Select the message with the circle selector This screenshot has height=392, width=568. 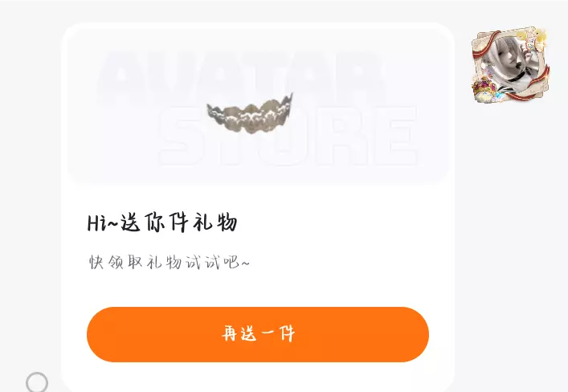(37, 382)
